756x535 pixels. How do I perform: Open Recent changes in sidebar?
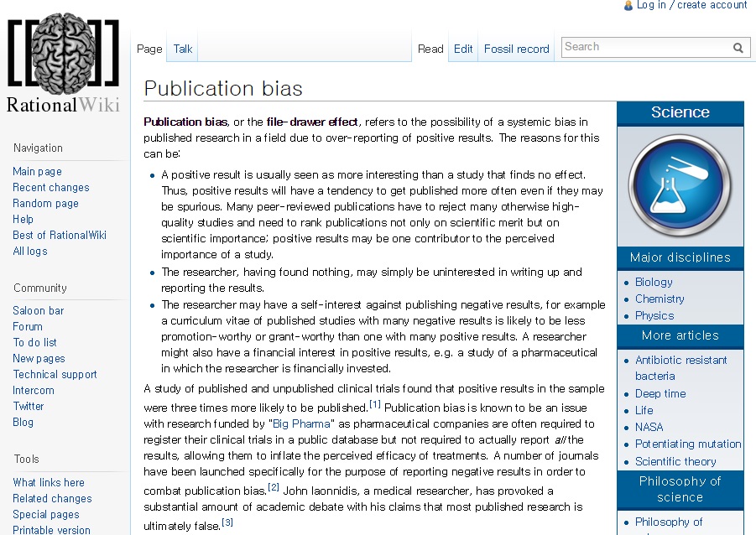point(50,187)
